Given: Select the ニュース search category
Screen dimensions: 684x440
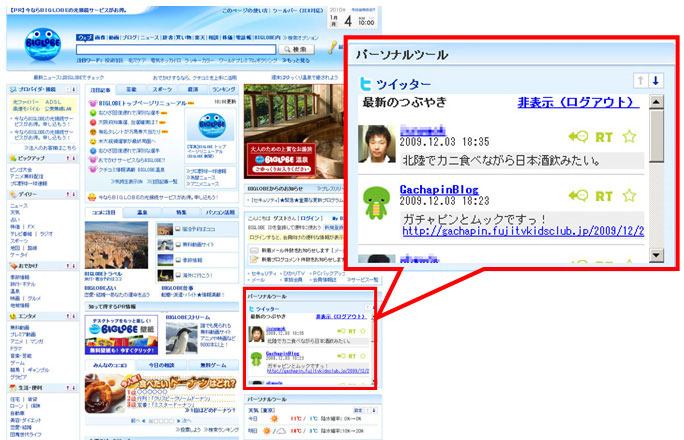Looking at the screenshot, I should click(150, 38).
